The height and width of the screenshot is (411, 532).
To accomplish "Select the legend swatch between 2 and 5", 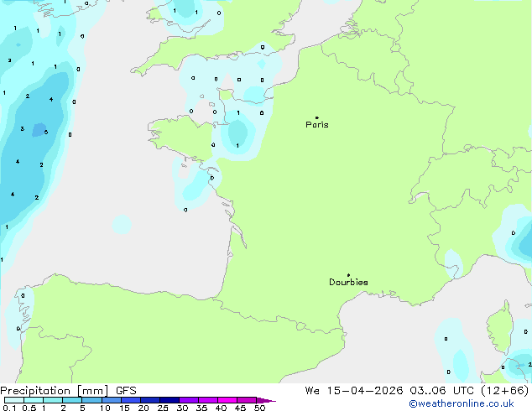I will pos(72,400).
